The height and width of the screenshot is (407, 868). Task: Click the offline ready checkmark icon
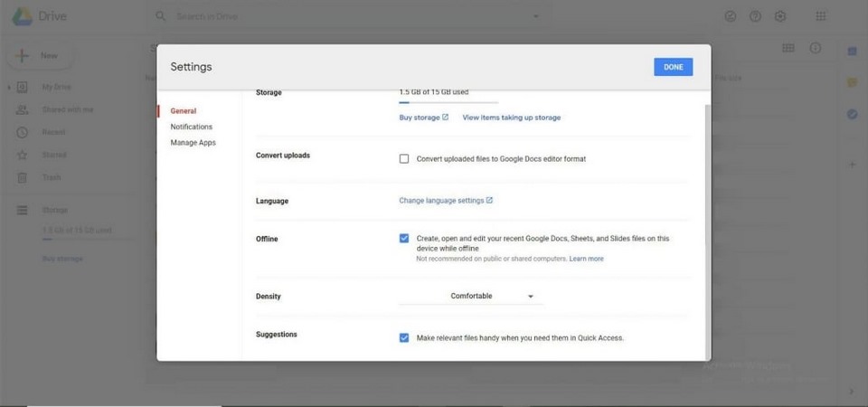pos(731,16)
